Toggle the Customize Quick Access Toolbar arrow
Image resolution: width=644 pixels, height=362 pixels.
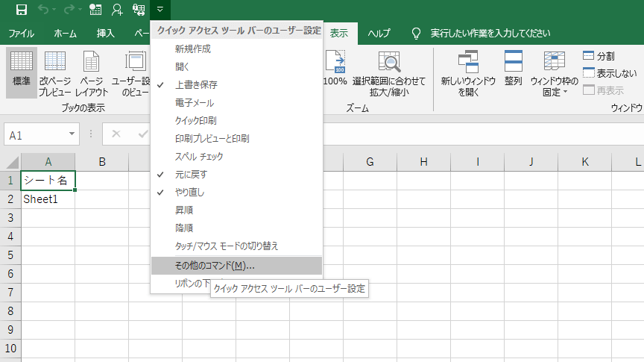[160, 10]
